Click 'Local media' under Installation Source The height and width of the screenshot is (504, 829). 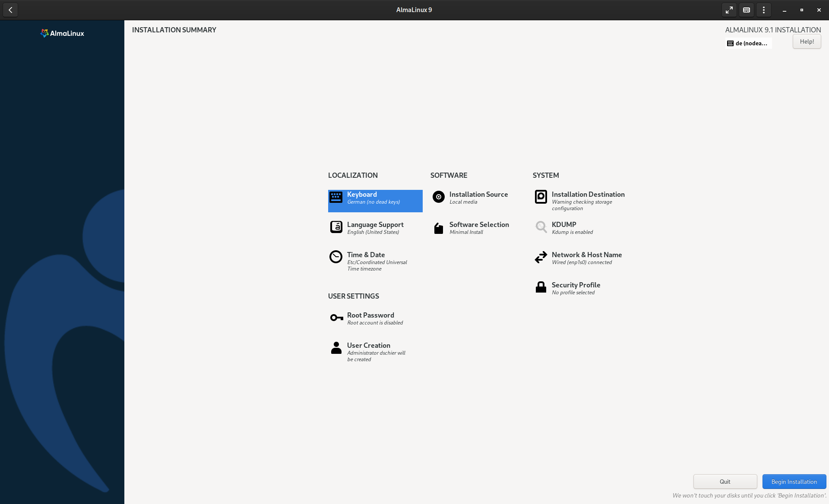coord(463,202)
